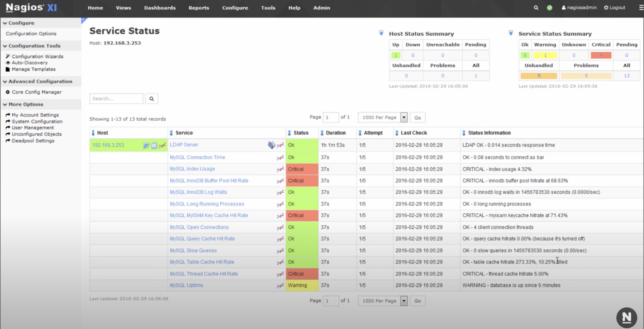Sort table by Status column
Screen dimensions: 644x329
(x=298, y=133)
